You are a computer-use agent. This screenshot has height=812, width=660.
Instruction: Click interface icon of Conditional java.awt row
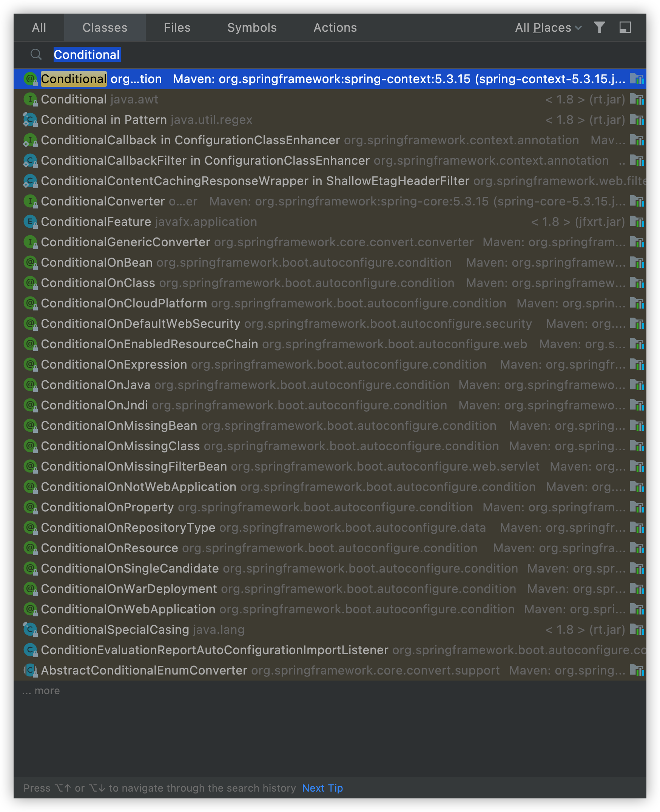point(31,99)
